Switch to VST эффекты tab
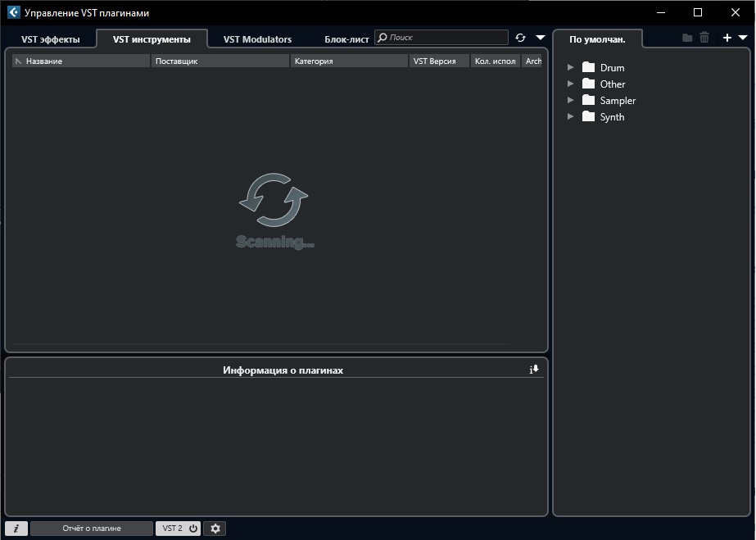The height and width of the screenshot is (540, 756). click(51, 39)
